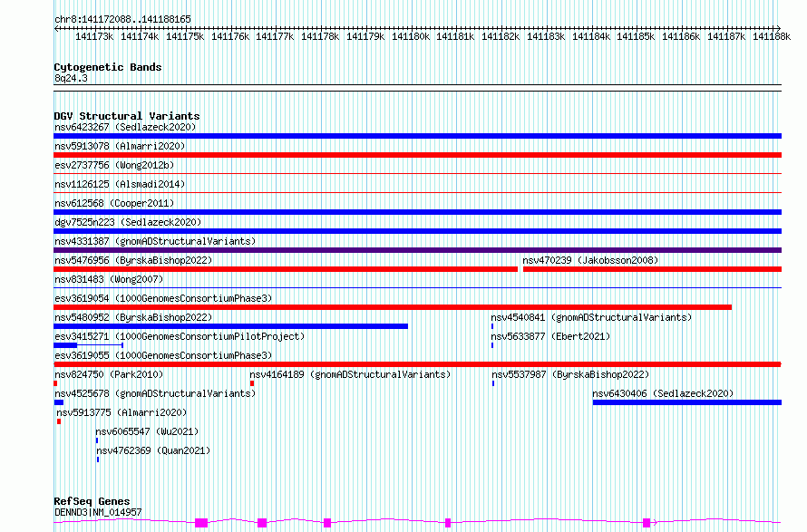Select the nsv5476956 (ByrskaBishop2022) label
This screenshot has width=807, height=532.
tap(133, 260)
